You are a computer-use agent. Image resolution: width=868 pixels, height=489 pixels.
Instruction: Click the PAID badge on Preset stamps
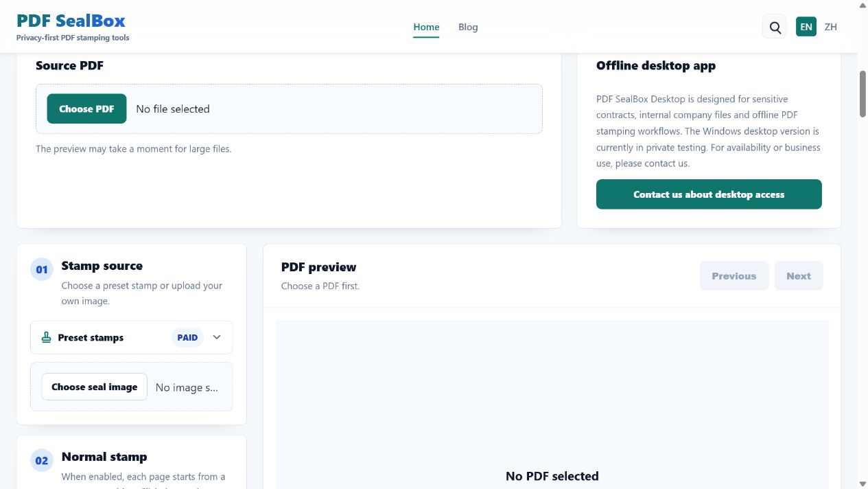[187, 337]
